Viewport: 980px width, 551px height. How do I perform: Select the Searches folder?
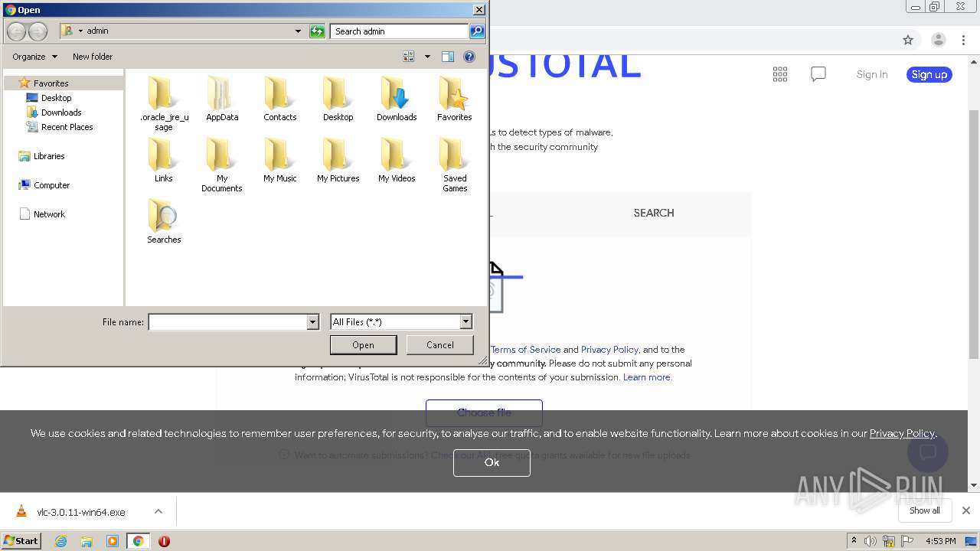click(164, 220)
